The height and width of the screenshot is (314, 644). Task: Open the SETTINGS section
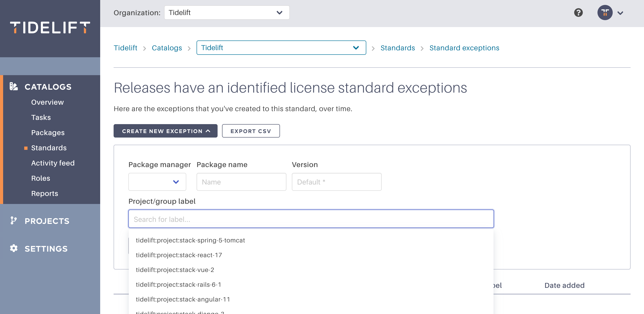click(x=46, y=249)
